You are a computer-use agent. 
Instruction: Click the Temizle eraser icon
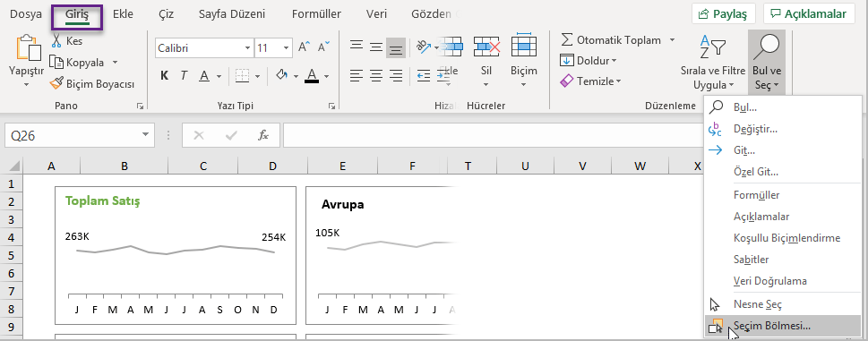pyautogui.click(x=567, y=81)
